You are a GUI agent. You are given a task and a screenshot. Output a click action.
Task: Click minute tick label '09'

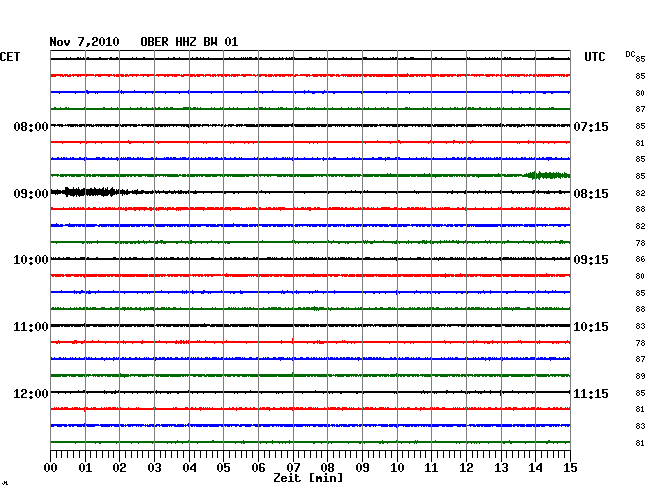click(362, 467)
